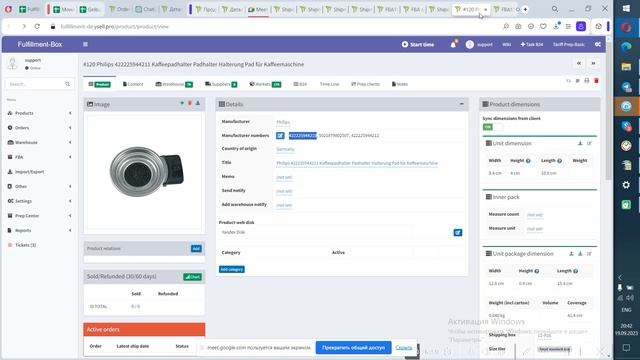Click search magnifier in sidebar

click(67, 84)
